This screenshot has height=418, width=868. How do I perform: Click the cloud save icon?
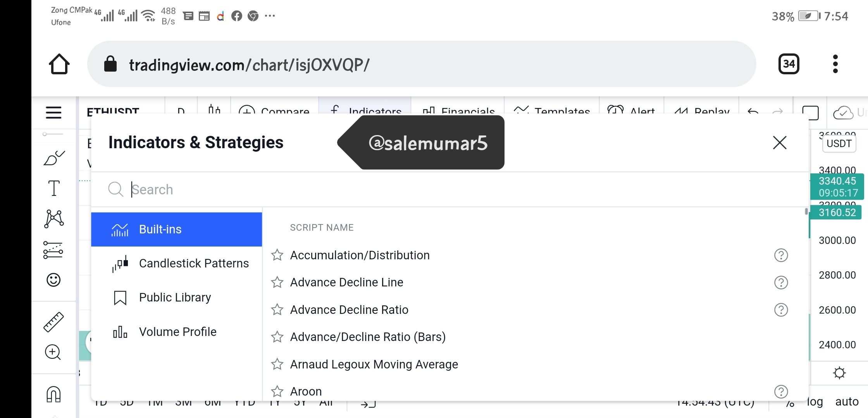tap(843, 113)
